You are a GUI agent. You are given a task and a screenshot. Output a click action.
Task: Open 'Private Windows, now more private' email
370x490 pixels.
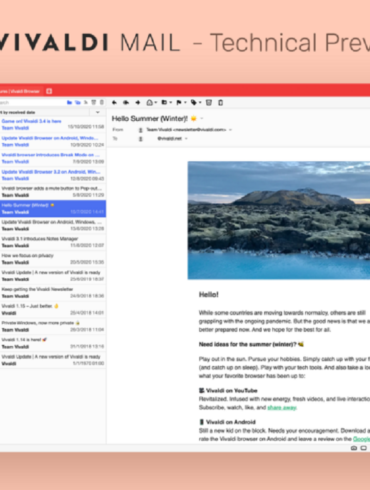(x=53, y=326)
